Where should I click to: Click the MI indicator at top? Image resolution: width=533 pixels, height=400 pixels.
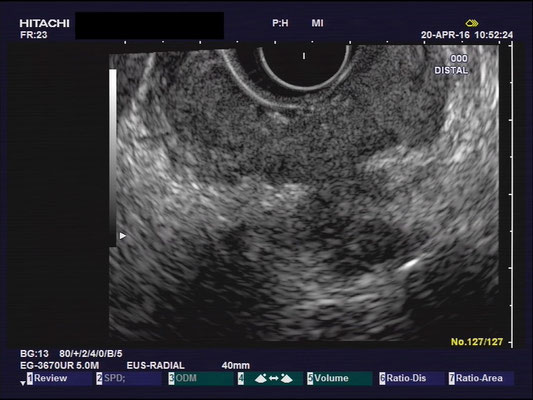click(x=317, y=23)
